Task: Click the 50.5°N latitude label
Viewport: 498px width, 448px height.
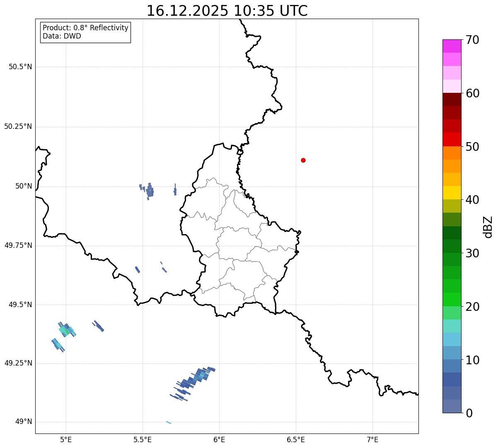Action: pyautogui.click(x=20, y=67)
